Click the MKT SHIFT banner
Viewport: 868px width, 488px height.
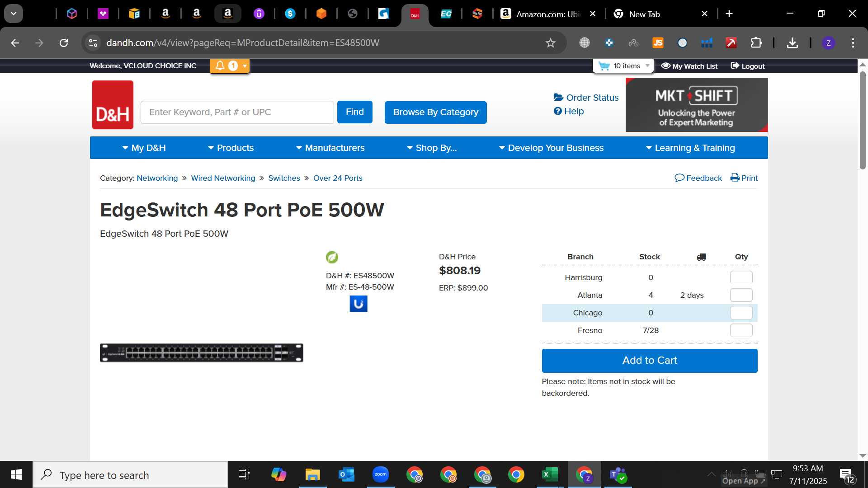pyautogui.click(x=697, y=105)
